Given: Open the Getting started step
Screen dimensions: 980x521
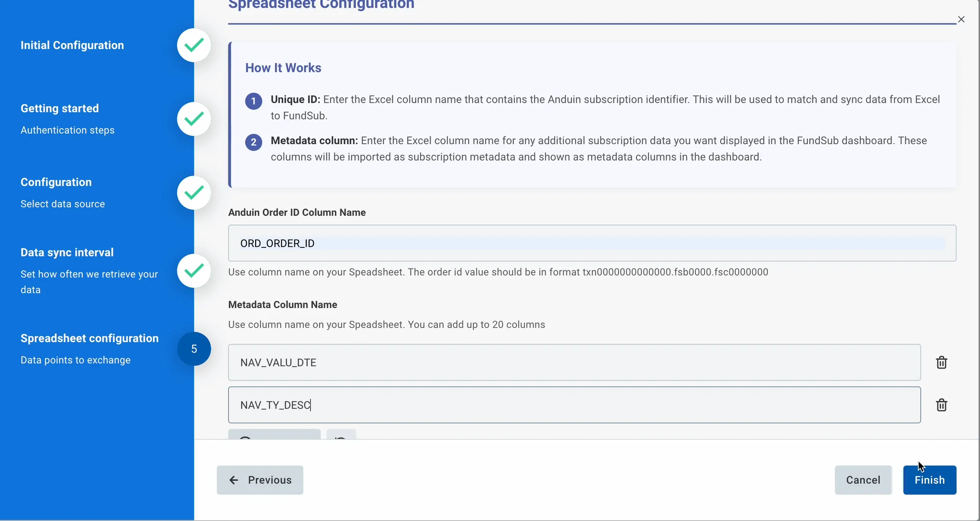Looking at the screenshot, I should pyautogui.click(x=60, y=109).
